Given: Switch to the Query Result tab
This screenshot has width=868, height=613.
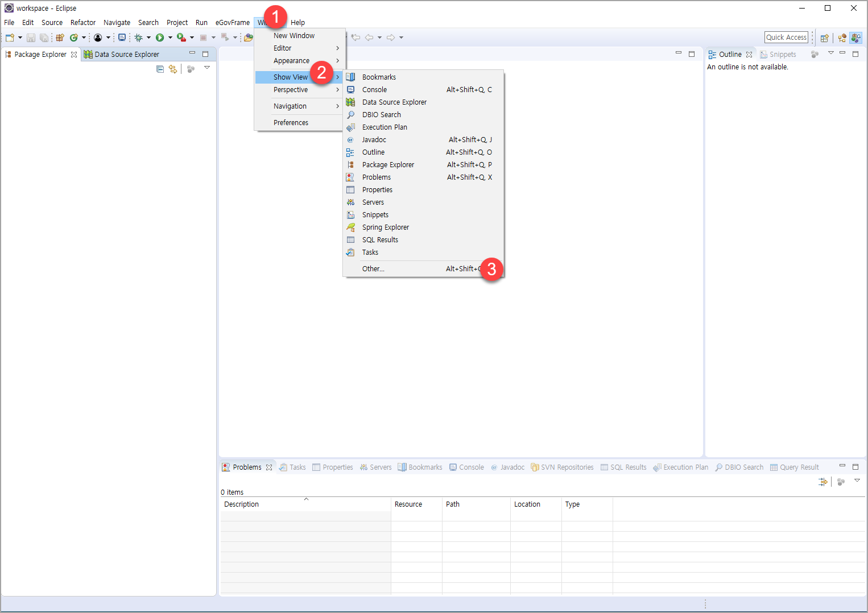Looking at the screenshot, I should coord(795,467).
